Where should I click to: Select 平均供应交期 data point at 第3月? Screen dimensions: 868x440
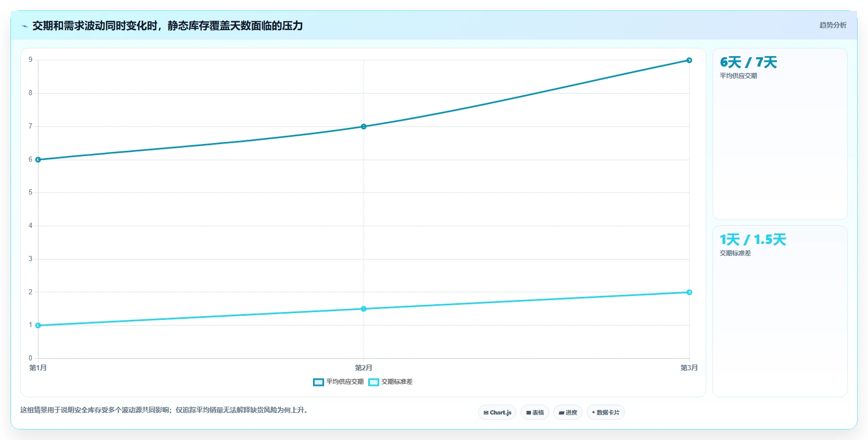click(x=689, y=60)
